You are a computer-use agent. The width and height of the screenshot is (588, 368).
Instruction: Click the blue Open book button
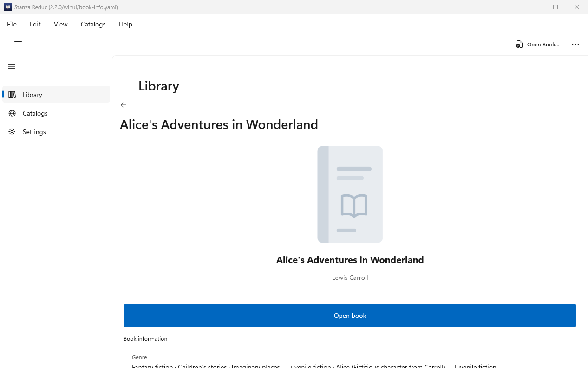(x=350, y=316)
